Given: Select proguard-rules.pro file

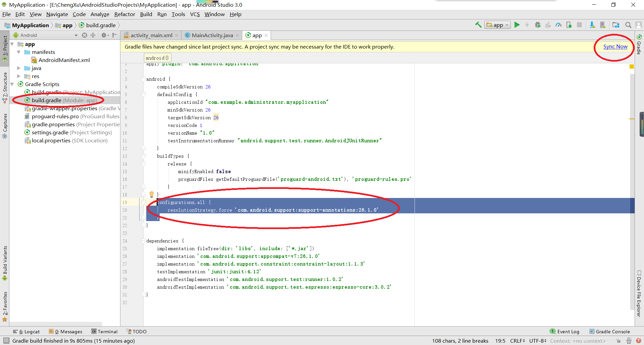Looking at the screenshot, I should coord(72,116).
